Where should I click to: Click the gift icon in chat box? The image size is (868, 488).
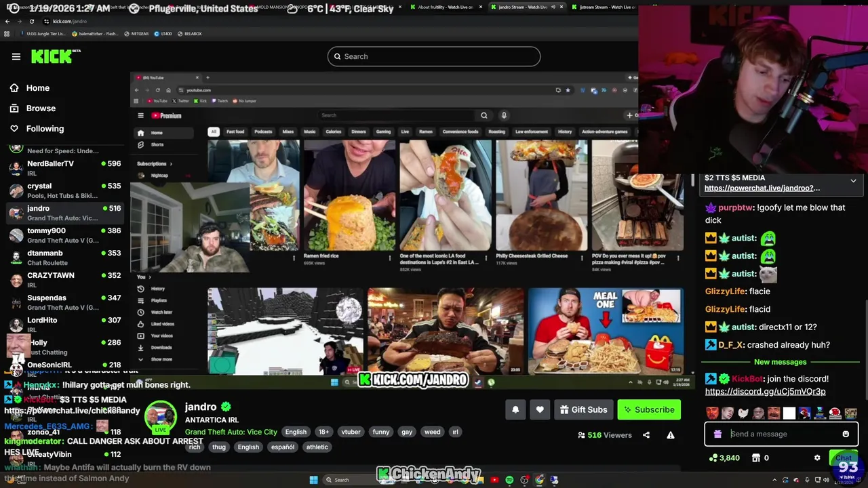click(718, 434)
